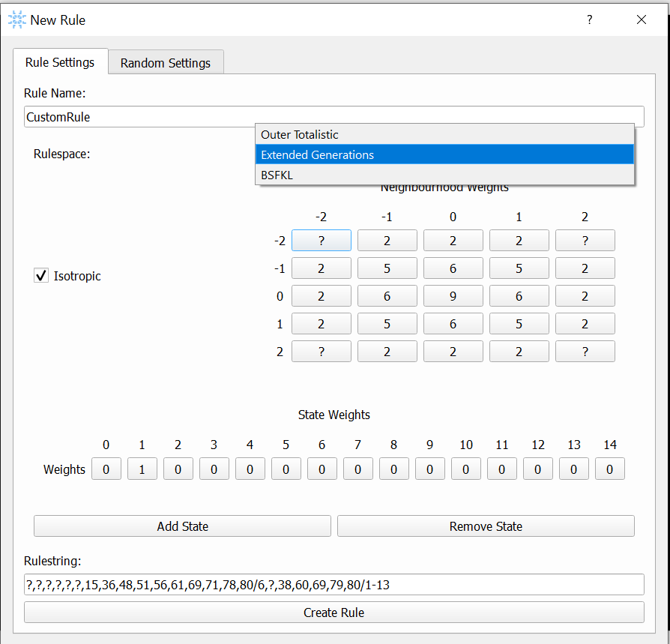Open the help question mark in title bar
670x644 pixels.
pos(590,19)
